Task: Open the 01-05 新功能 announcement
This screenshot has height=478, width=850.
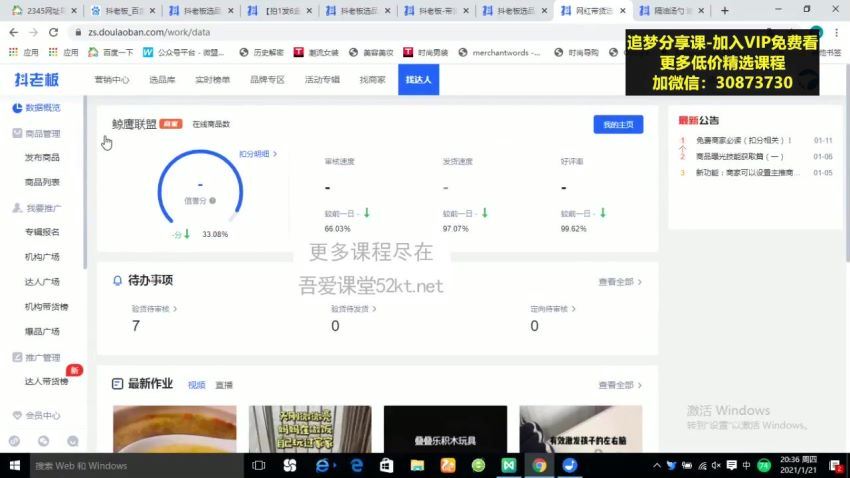Action: [x=748, y=173]
